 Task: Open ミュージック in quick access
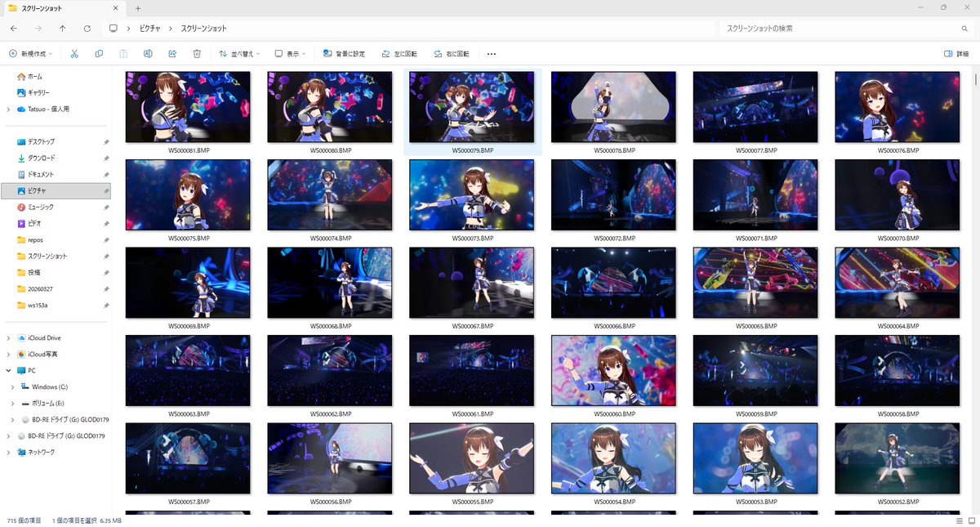[x=36, y=207]
